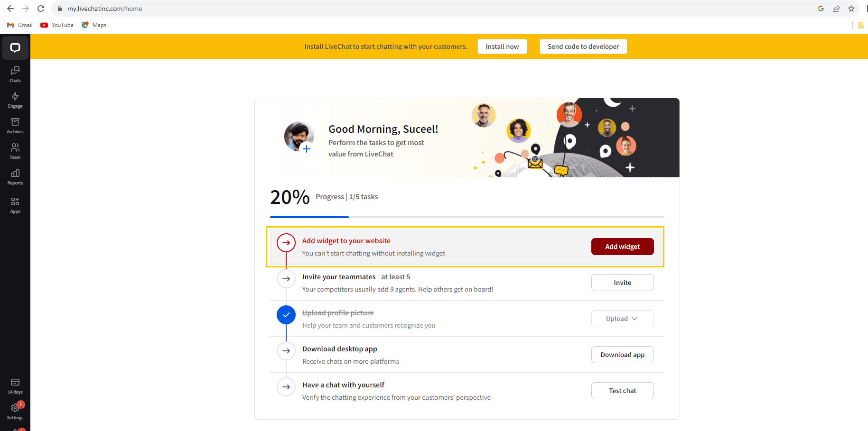The height and width of the screenshot is (431, 868).
Task: Open the Reports chart icon
Action: pos(15,176)
